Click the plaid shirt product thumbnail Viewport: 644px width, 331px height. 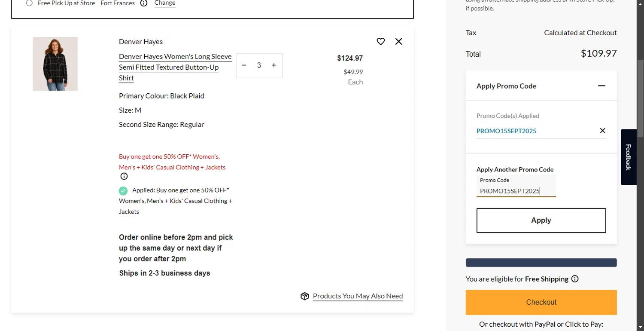55,64
